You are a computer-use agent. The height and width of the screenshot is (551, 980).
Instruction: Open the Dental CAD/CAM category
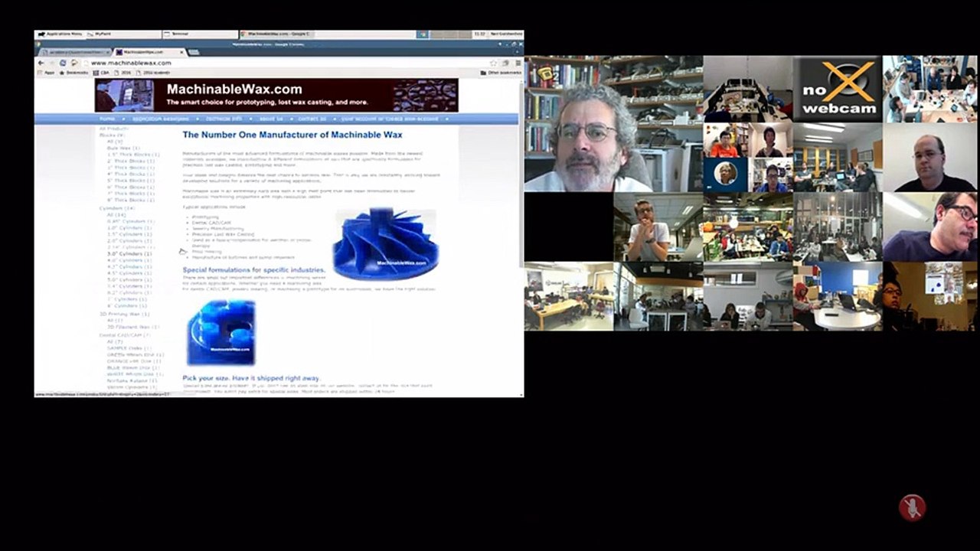(125, 335)
